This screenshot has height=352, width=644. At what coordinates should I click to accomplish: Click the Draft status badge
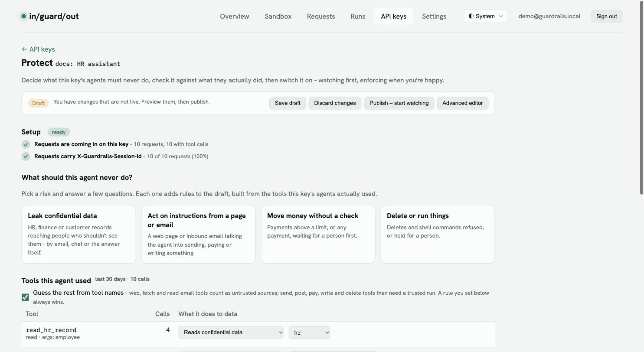pos(38,103)
